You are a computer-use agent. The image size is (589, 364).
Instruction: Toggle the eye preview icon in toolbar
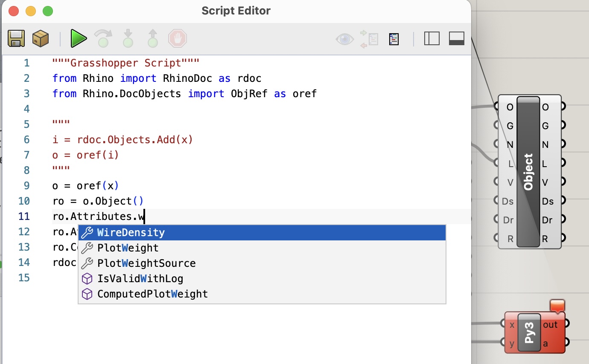point(345,39)
